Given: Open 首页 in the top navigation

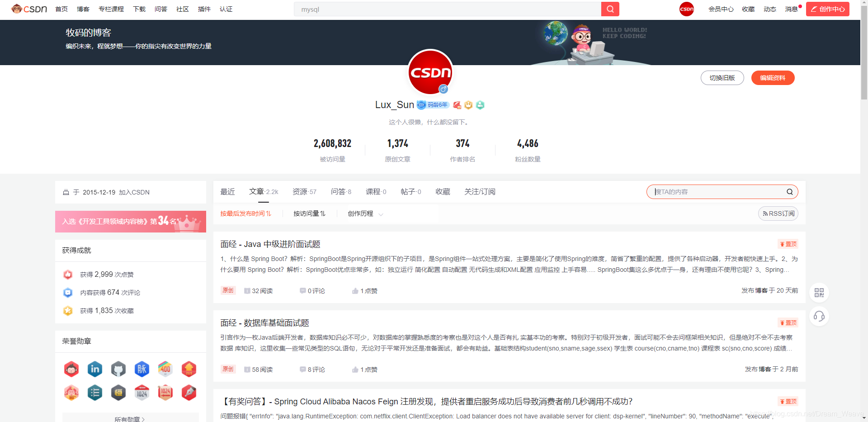Looking at the screenshot, I should 61,9.
